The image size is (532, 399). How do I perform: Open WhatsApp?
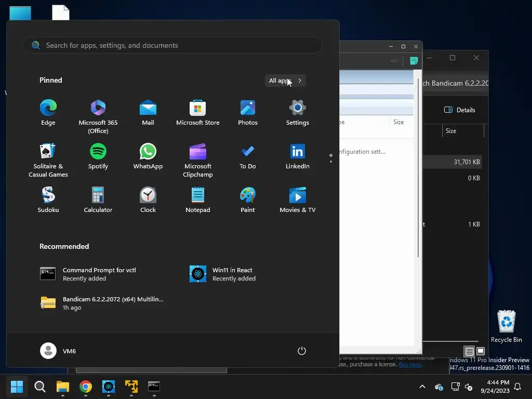pyautogui.click(x=148, y=156)
